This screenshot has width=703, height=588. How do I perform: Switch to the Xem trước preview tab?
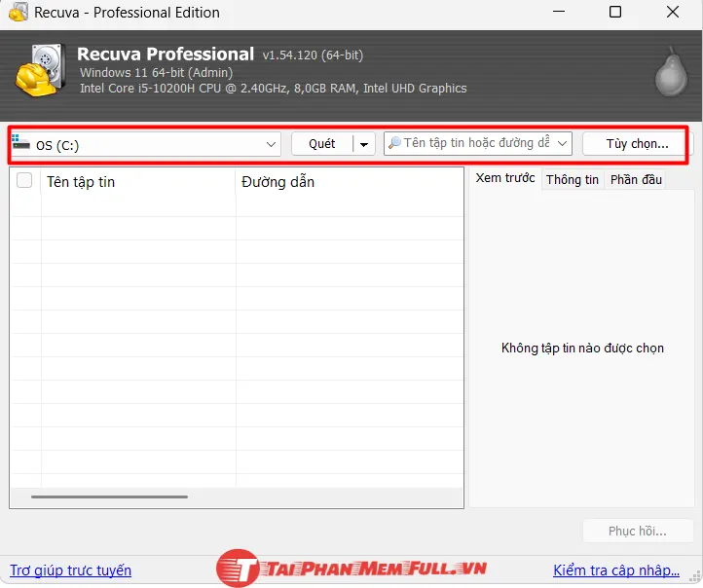(x=504, y=178)
